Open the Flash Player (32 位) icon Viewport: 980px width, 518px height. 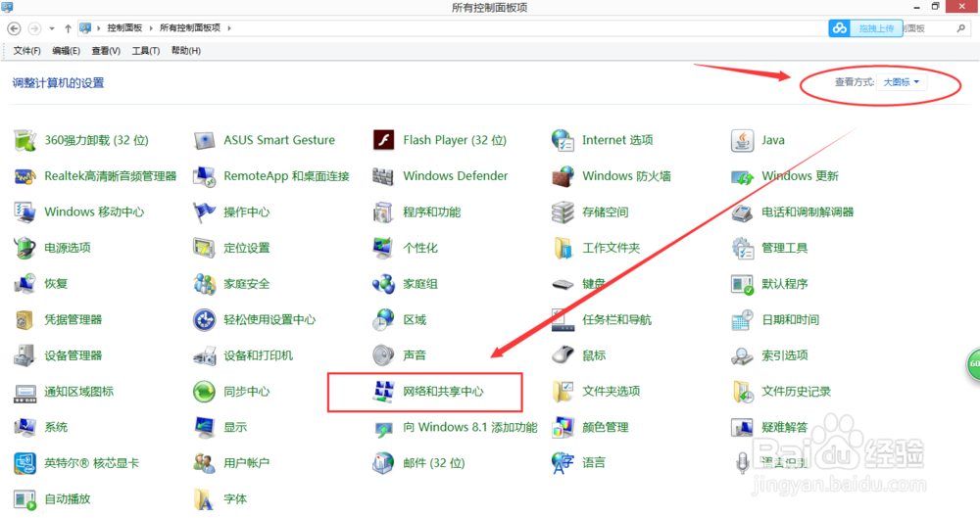(x=383, y=141)
